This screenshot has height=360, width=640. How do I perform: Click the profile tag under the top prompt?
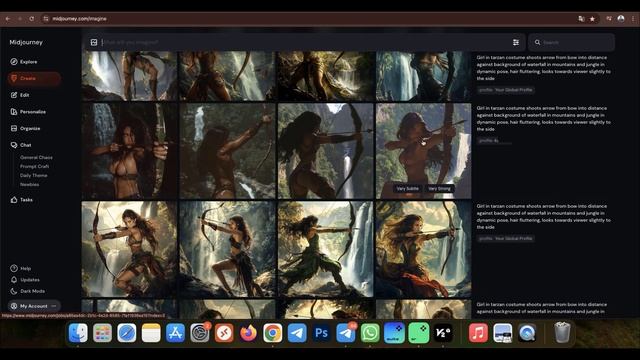click(x=506, y=90)
